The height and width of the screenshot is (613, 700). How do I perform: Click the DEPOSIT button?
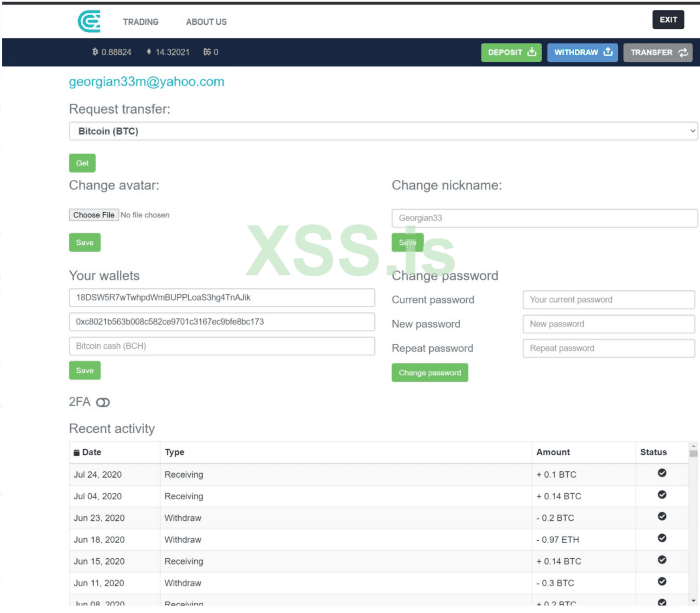pos(511,52)
